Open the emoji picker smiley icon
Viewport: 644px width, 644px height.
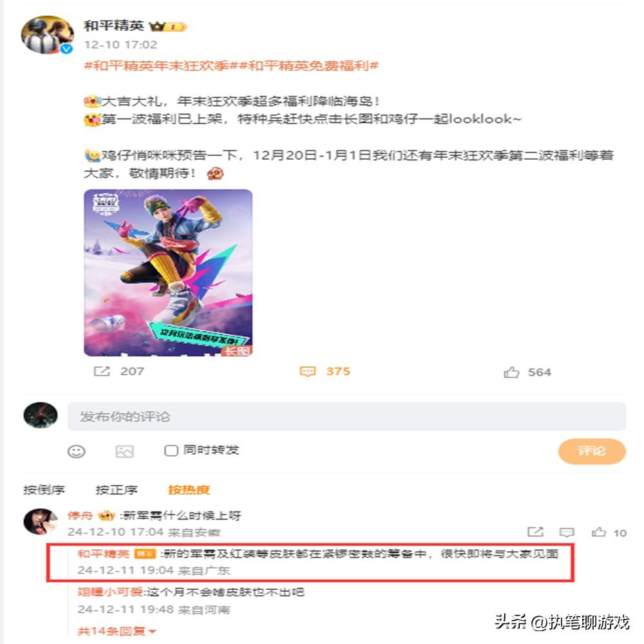click(77, 451)
